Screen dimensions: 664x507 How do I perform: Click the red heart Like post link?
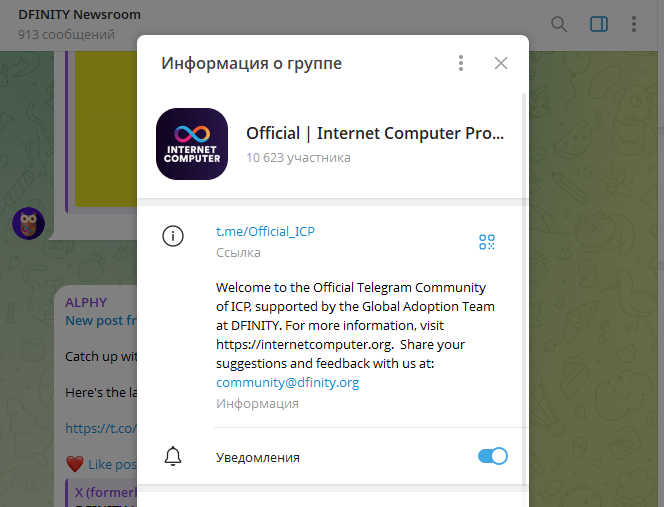click(x=102, y=464)
